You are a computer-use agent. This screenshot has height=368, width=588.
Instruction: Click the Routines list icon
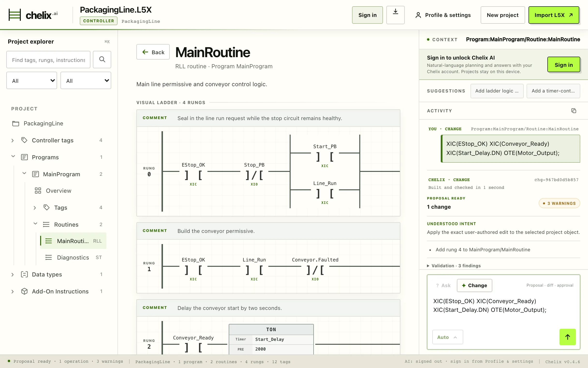pyautogui.click(x=46, y=224)
